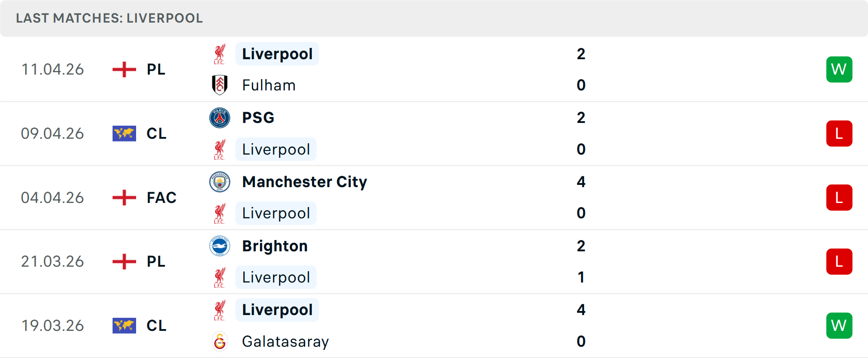Viewport: 868px width, 358px height.
Task: Click the Liverpool club crest on the Fulham match
Action: [x=220, y=53]
